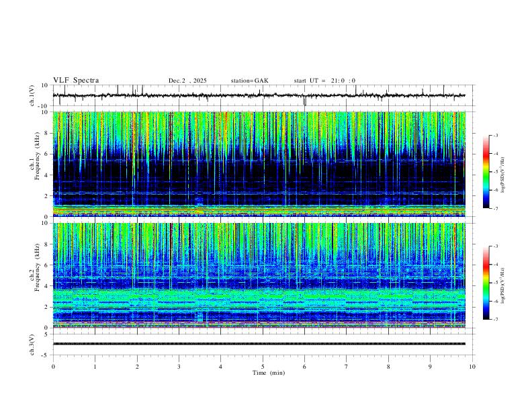Click the ch.2 PSD color scale bar

(x=486, y=283)
